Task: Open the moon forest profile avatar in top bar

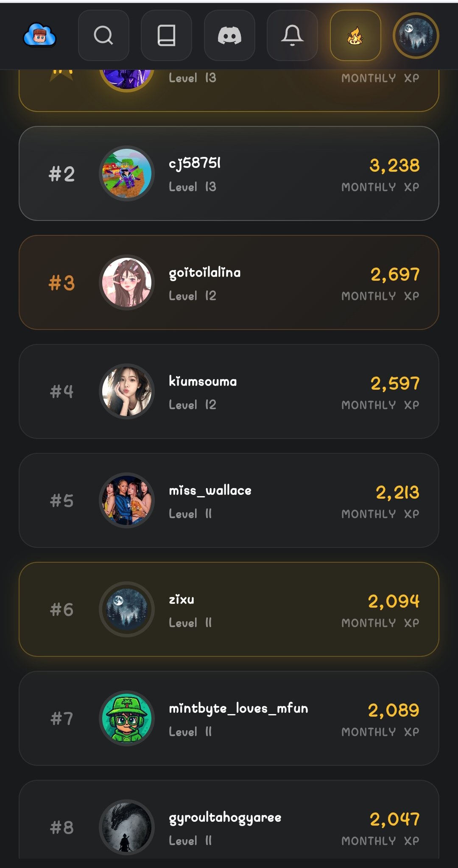Action: tap(416, 36)
